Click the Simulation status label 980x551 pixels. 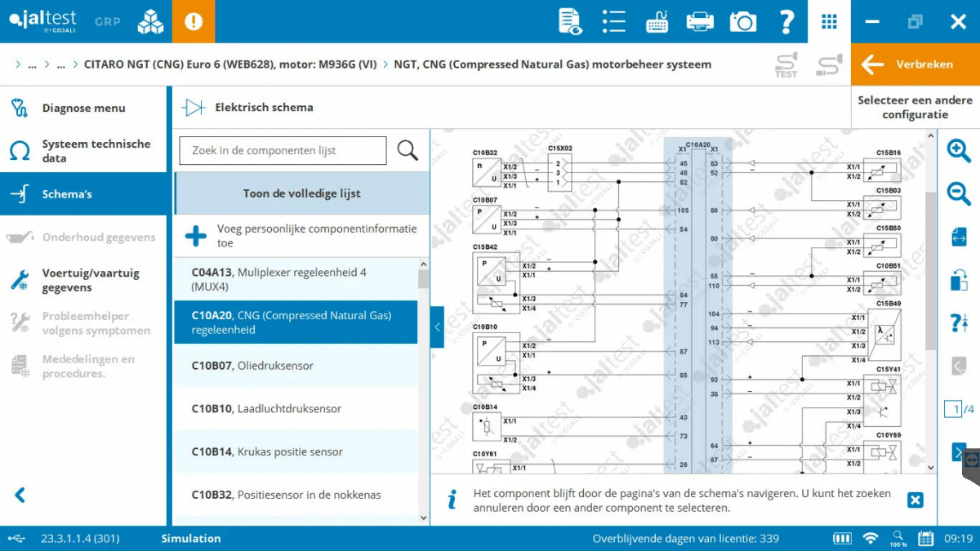[191, 539]
